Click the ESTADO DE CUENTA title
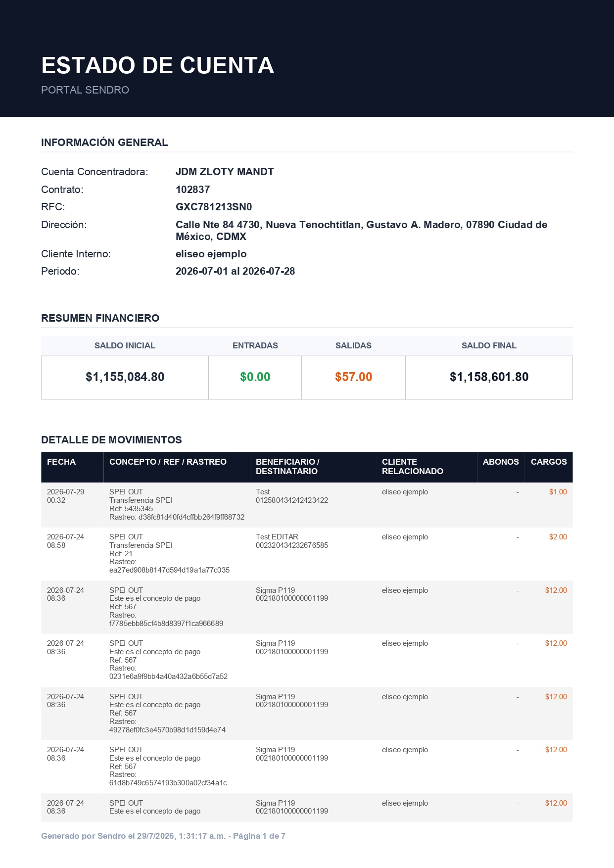The height and width of the screenshot is (868, 614). tap(157, 65)
